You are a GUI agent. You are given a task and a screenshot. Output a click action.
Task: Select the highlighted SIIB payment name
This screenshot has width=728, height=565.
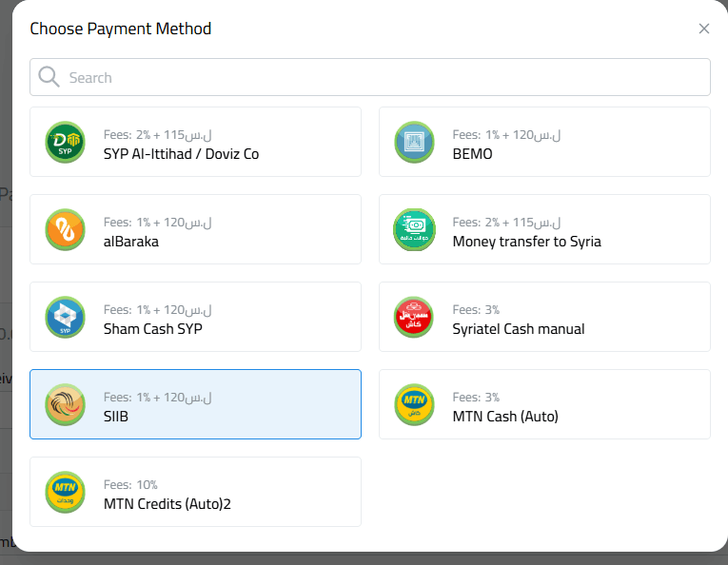tap(115, 417)
